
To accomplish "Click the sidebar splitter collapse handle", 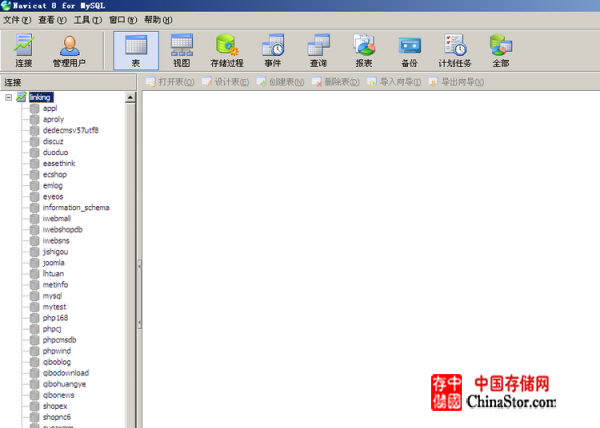I will tap(139, 293).
